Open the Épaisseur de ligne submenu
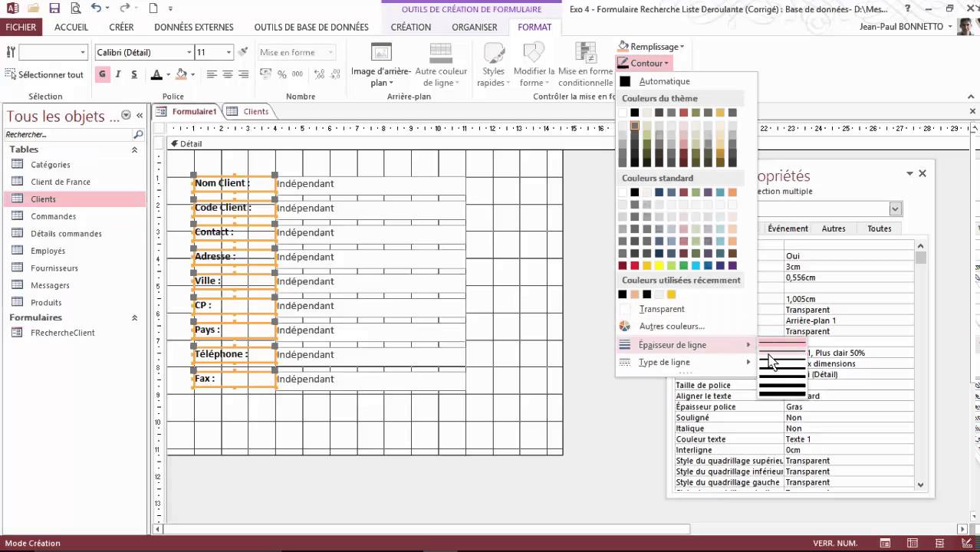Screen dimensions: 980x552 686,345
